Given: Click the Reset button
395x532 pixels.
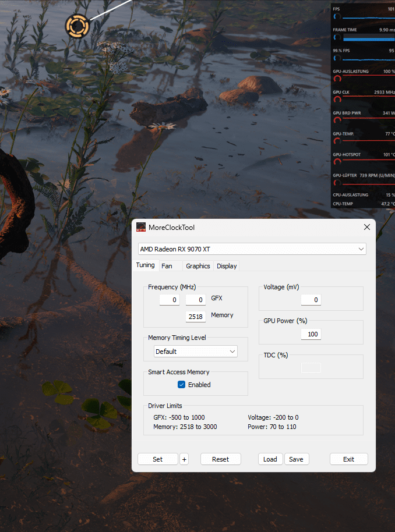Looking at the screenshot, I should [x=220, y=459].
